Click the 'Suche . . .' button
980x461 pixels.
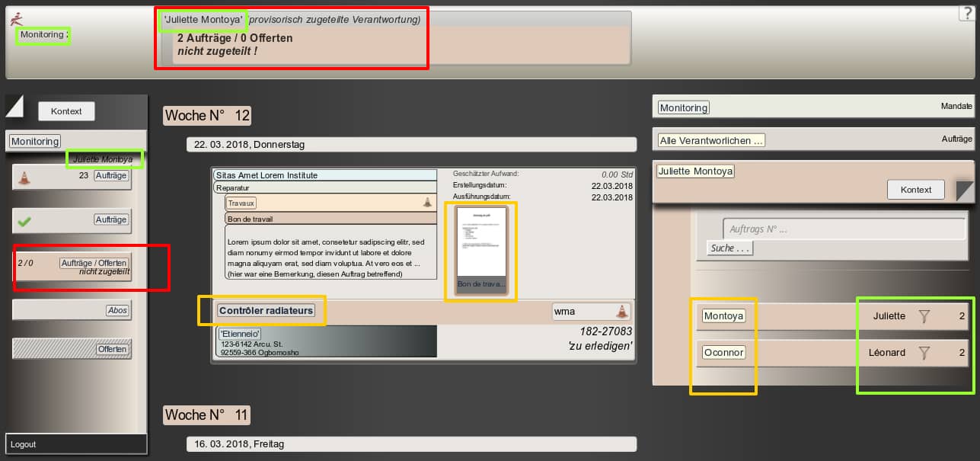[x=730, y=248]
